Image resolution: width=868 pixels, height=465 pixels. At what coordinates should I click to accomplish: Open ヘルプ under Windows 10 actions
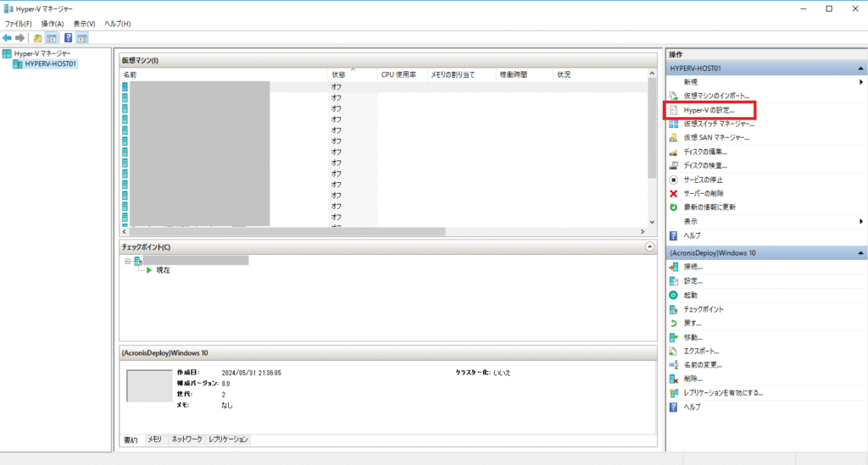[692, 407]
